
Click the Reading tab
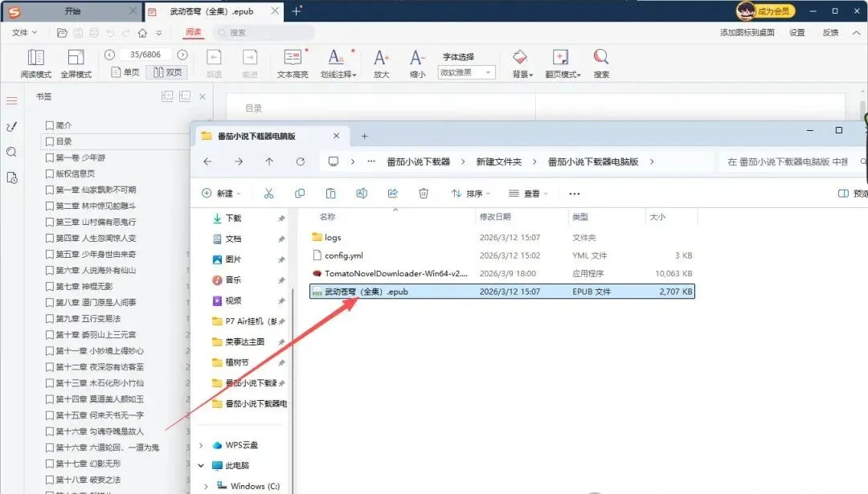click(x=193, y=33)
